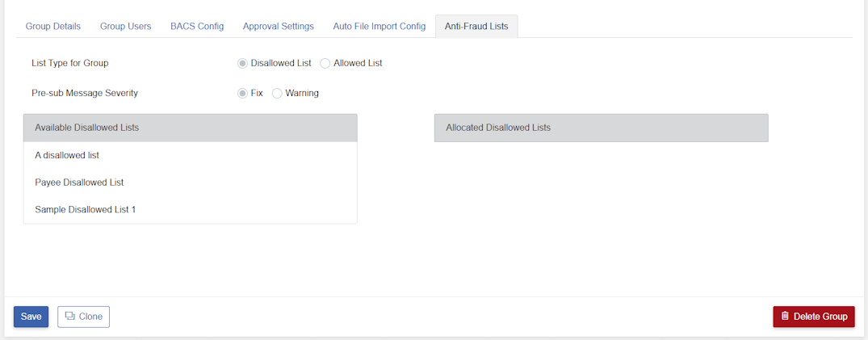868x340 pixels.
Task: Click the Delete Group button text
Action: 820,317
